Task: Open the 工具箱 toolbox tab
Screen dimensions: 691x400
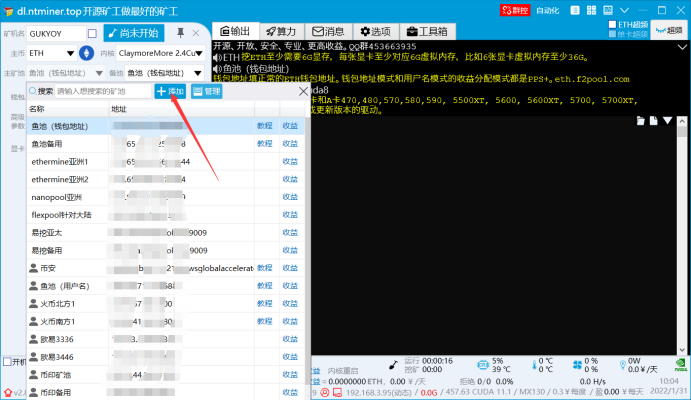Action: 427,31
